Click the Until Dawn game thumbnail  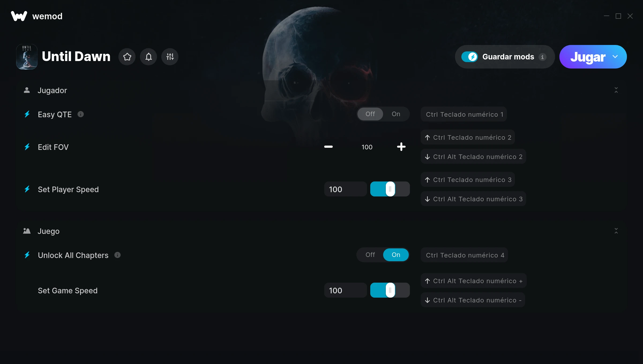point(27,57)
